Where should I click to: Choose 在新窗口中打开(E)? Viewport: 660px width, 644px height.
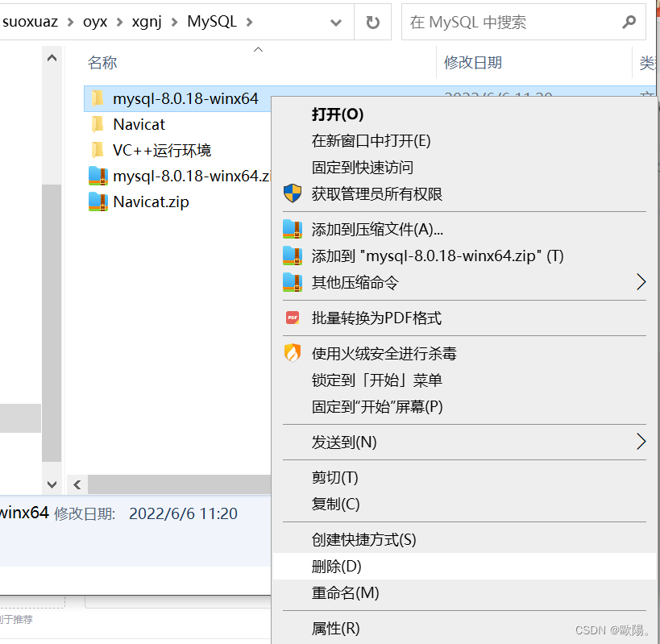(464, 141)
